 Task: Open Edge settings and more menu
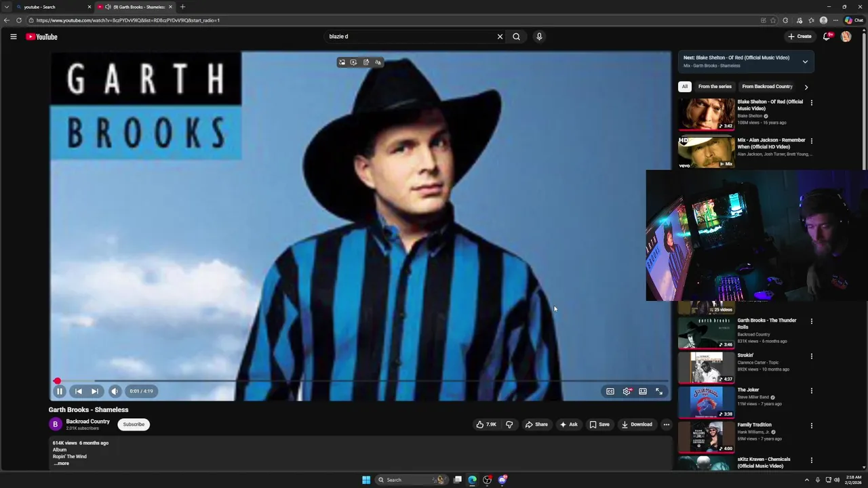click(835, 20)
